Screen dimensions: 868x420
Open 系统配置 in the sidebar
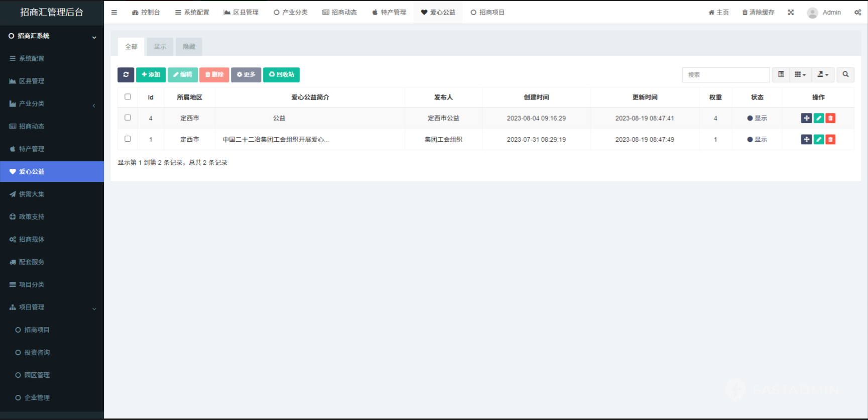(x=52, y=58)
